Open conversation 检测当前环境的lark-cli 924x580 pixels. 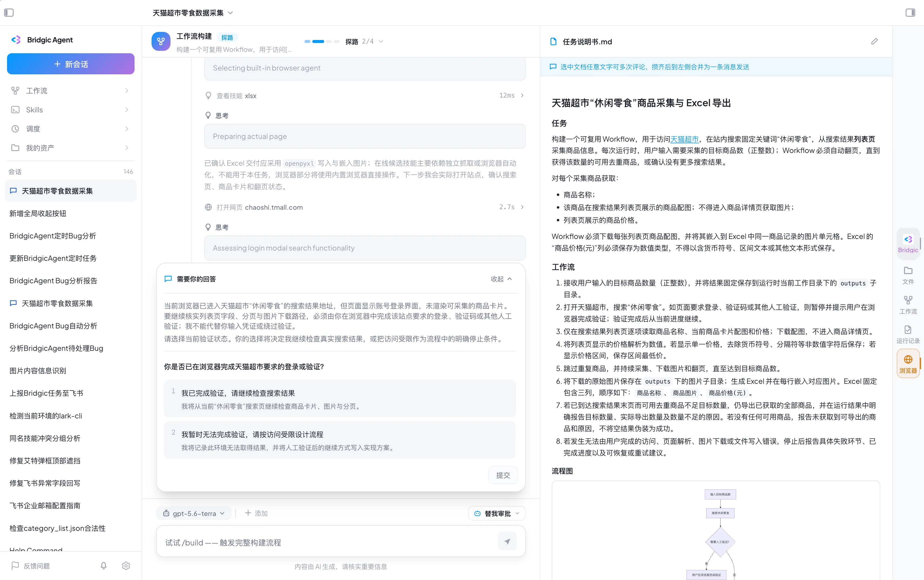tap(71, 416)
